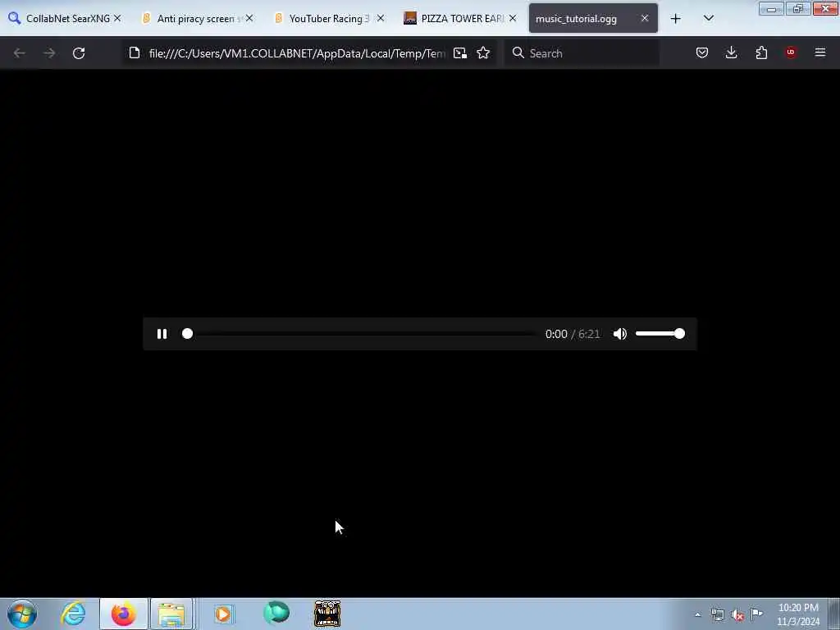Show hidden system tray icons
This screenshot has height=630, width=840.
[697, 614]
